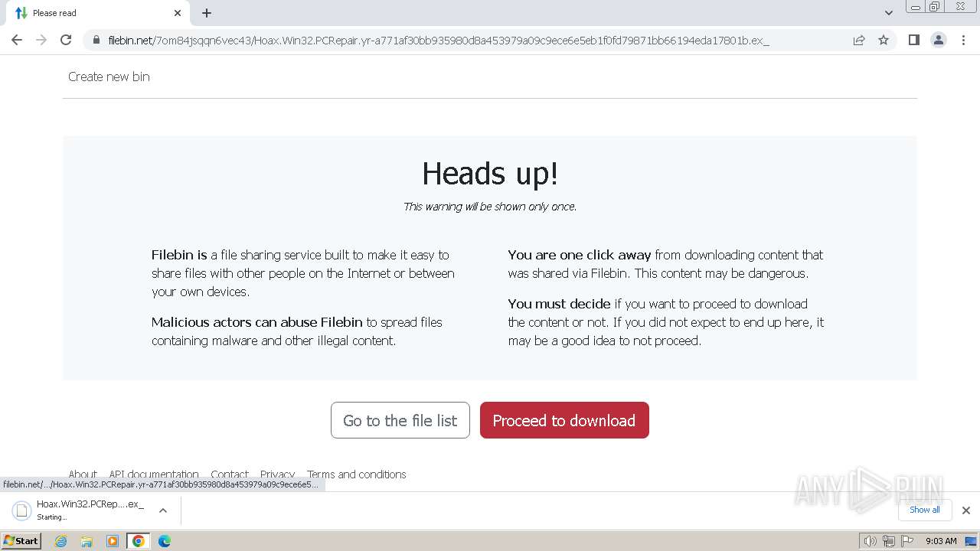Open the Create new bin link
Screen dimensions: 980x551
click(109, 77)
